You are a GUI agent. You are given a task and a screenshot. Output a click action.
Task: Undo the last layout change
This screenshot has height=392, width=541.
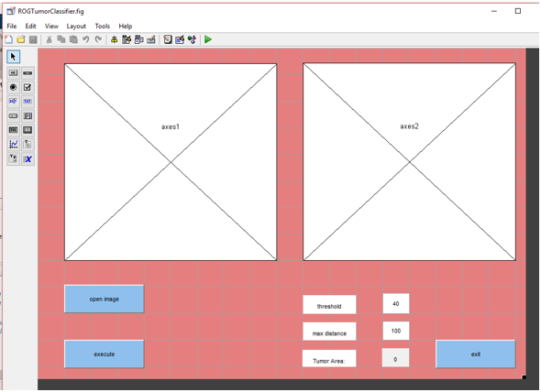(x=86, y=39)
